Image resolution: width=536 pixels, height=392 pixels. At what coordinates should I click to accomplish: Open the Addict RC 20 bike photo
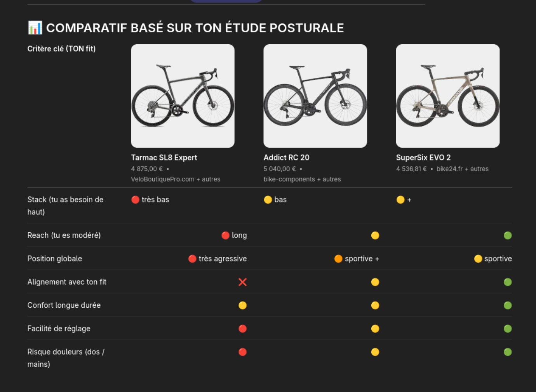pyautogui.click(x=315, y=96)
